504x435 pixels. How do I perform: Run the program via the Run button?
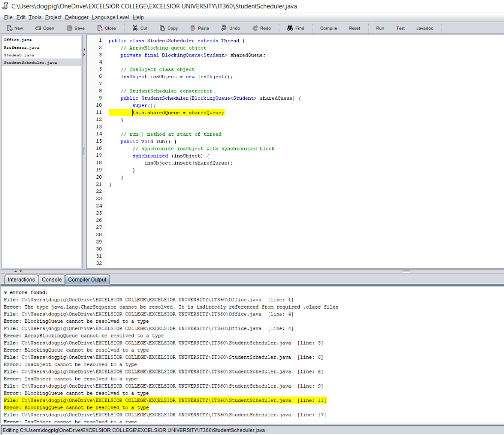379,28
